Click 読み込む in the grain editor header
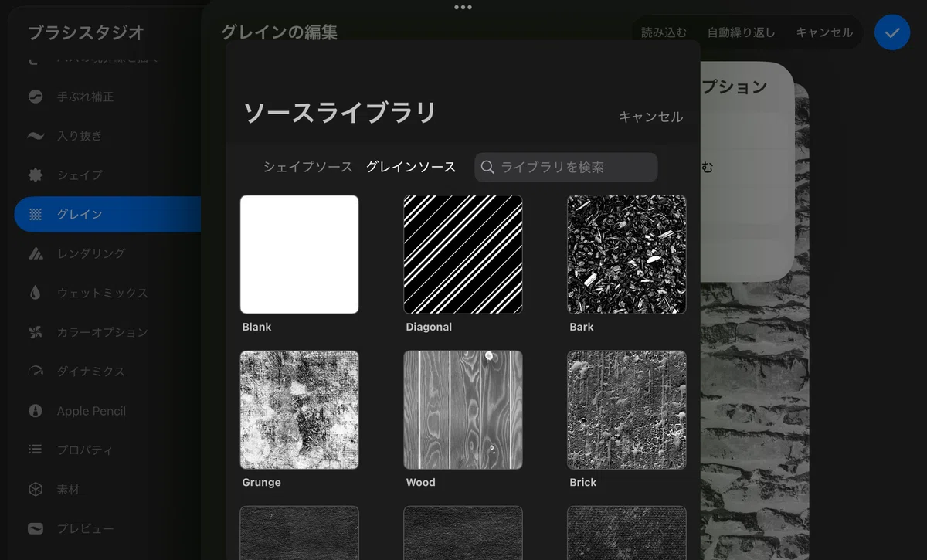This screenshot has width=927, height=560. [x=664, y=32]
